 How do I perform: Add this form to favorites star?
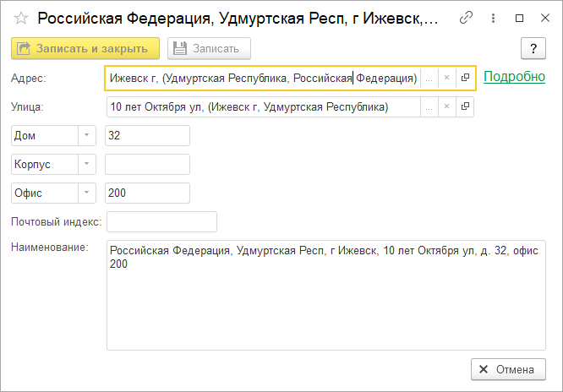[x=22, y=18]
